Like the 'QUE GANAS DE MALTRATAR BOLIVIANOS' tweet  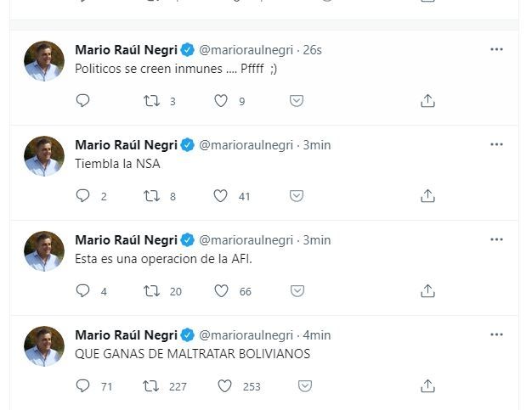224,386
